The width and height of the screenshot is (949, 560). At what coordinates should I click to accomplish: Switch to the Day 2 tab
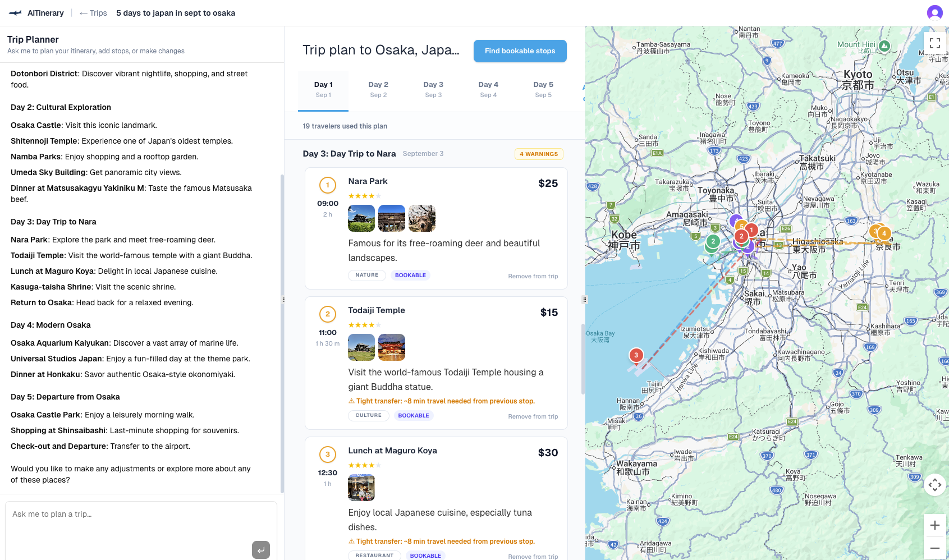[378, 89]
